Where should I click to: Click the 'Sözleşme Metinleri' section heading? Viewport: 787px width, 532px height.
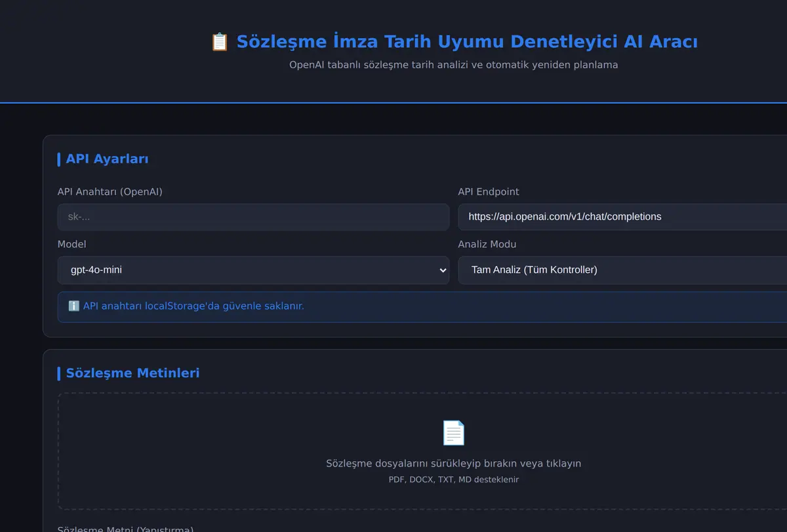point(132,373)
